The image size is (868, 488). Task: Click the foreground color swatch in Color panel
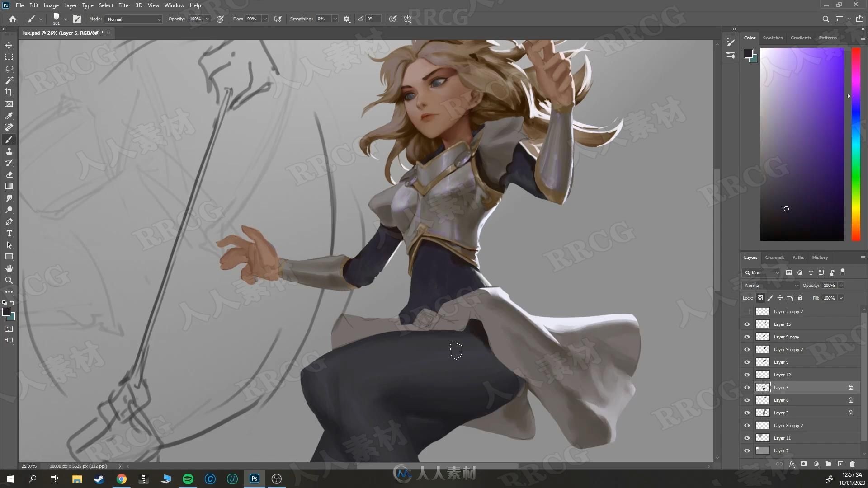[x=748, y=54]
